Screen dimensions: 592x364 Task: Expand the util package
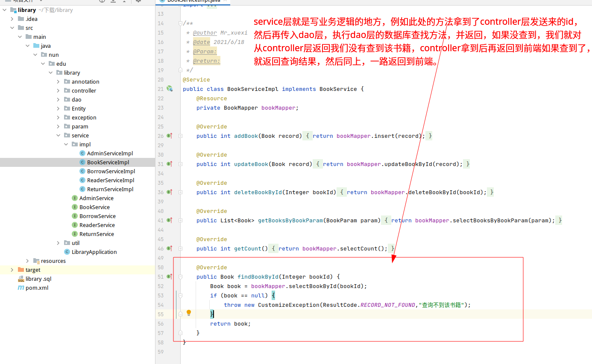click(x=58, y=243)
